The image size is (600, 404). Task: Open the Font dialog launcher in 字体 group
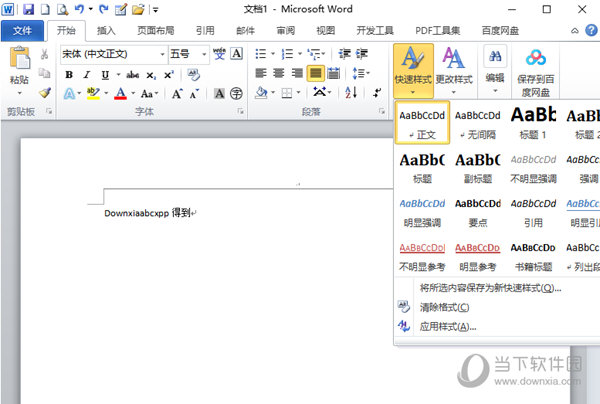[240, 111]
